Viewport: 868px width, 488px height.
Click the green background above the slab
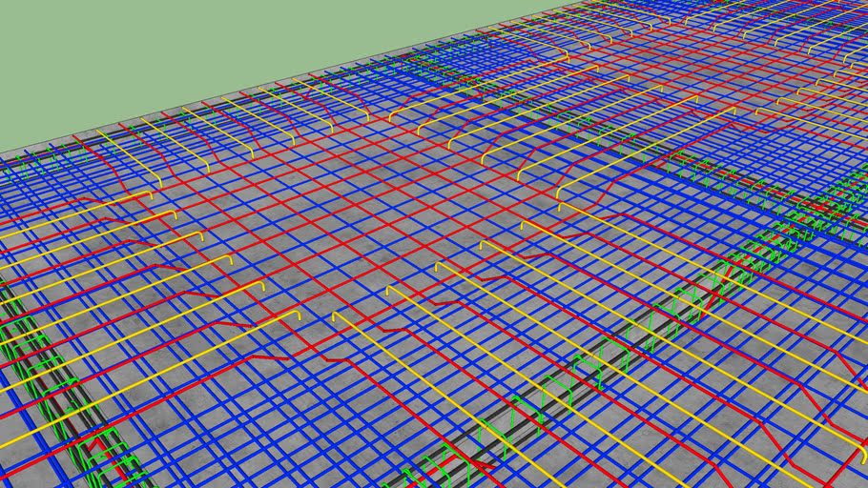pos(191,57)
